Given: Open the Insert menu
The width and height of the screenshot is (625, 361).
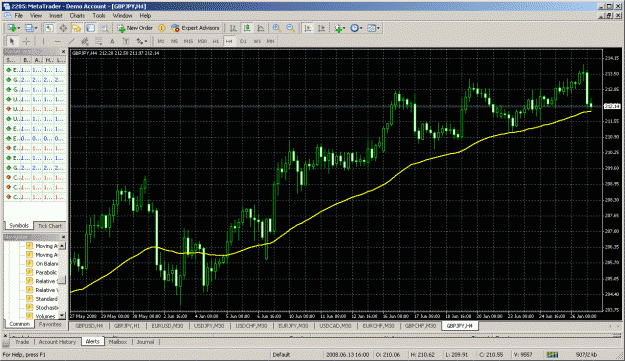Looking at the screenshot, I should point(56,16).
